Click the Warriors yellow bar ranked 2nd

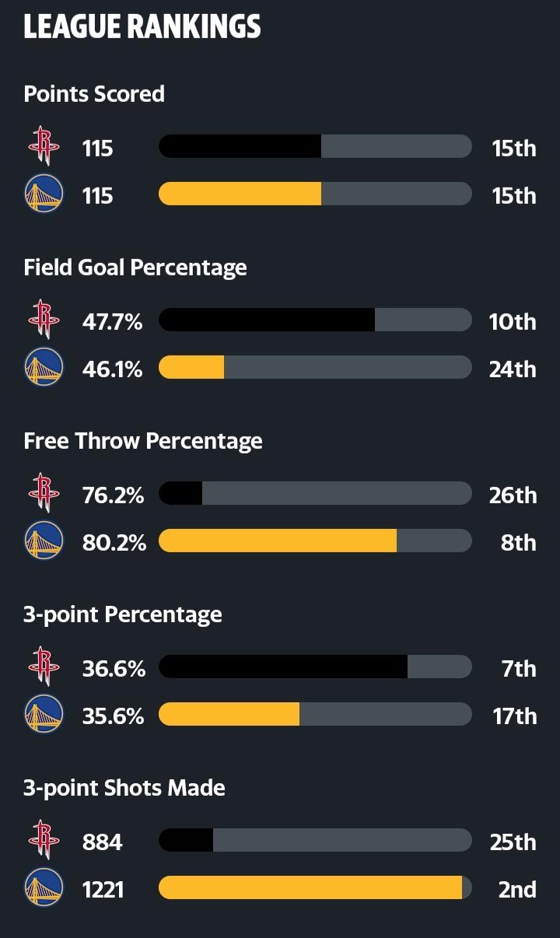[x=310, y=888]
